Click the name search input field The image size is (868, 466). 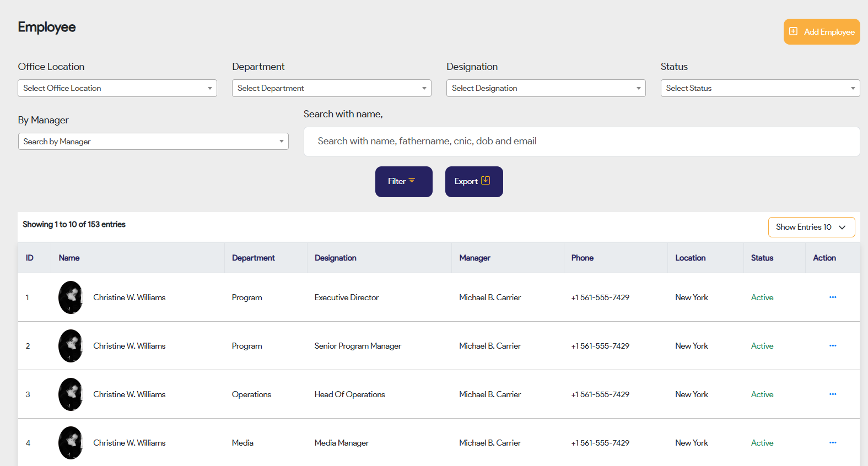tap(581, 142)
